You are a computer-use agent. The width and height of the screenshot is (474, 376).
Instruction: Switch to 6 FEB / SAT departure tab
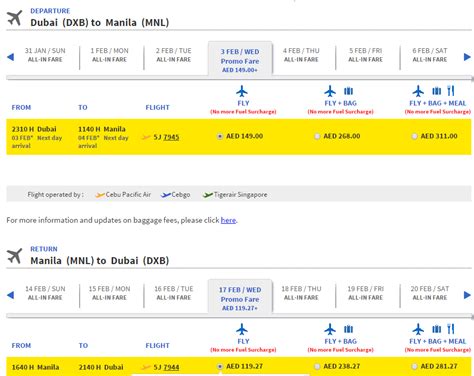[x=430, y=55]
